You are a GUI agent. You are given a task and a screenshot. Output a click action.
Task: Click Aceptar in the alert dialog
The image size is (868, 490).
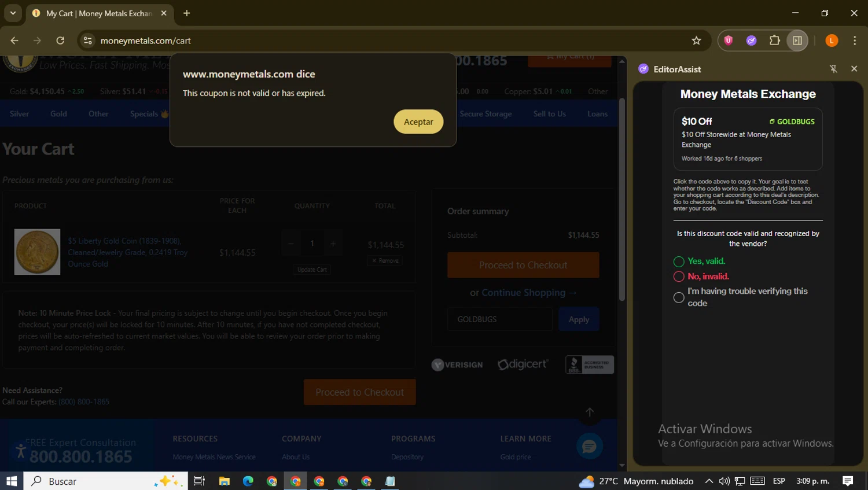click(x=418, y=121)
